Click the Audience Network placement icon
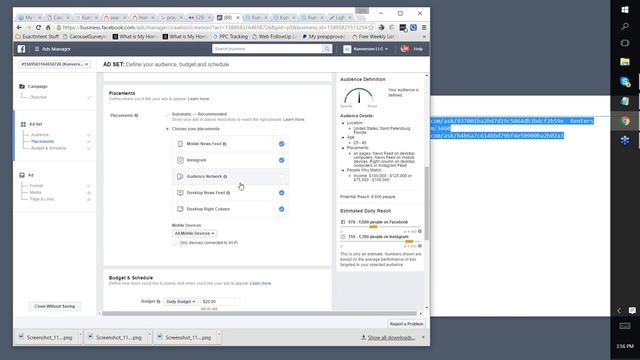Screen dimensions: 640x360 tap(180, 177)
